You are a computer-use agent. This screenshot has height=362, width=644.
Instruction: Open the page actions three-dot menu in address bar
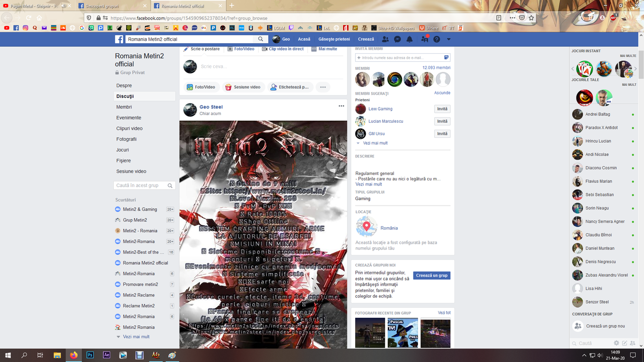(512, 18)
